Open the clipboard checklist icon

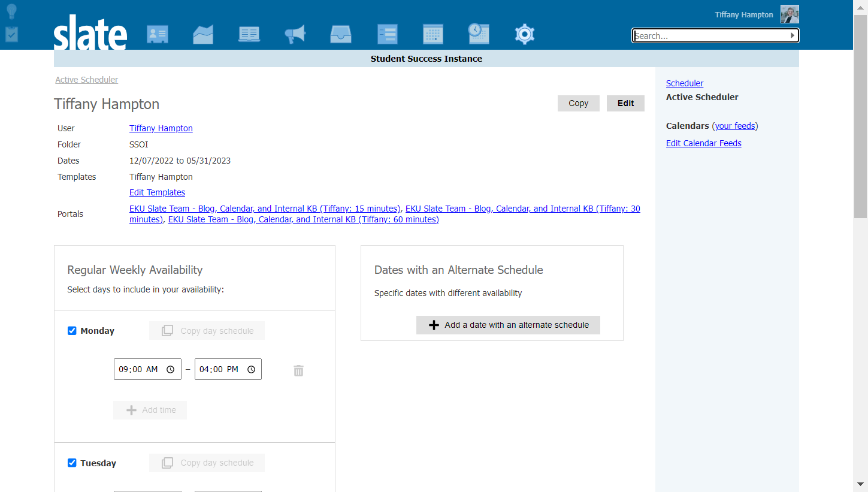[x=11, y=34]
